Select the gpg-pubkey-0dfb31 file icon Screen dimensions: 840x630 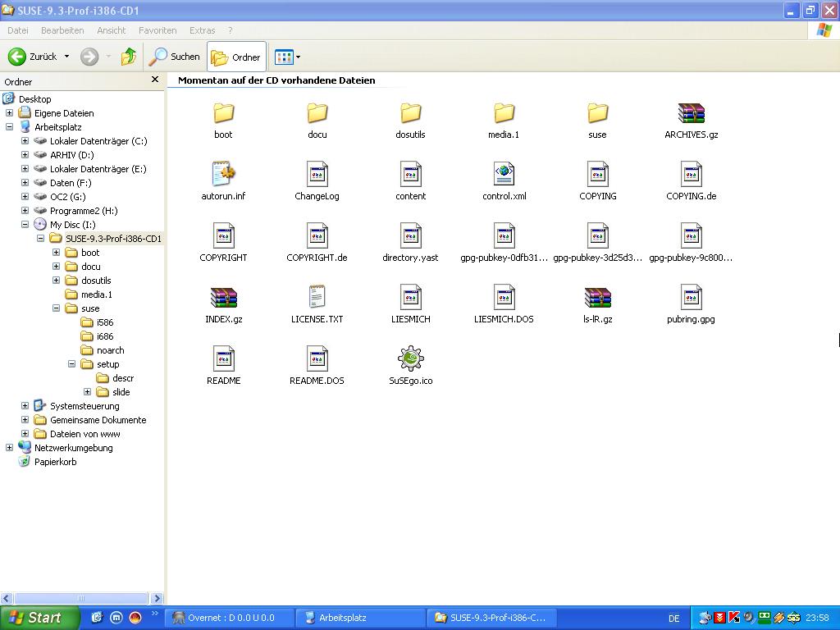point(504,235)
